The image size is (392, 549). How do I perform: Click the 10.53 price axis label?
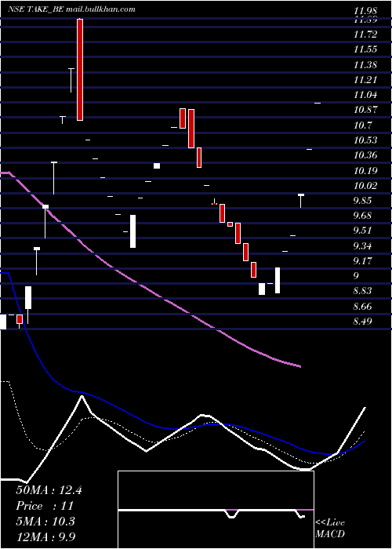(x=366, y=140)
